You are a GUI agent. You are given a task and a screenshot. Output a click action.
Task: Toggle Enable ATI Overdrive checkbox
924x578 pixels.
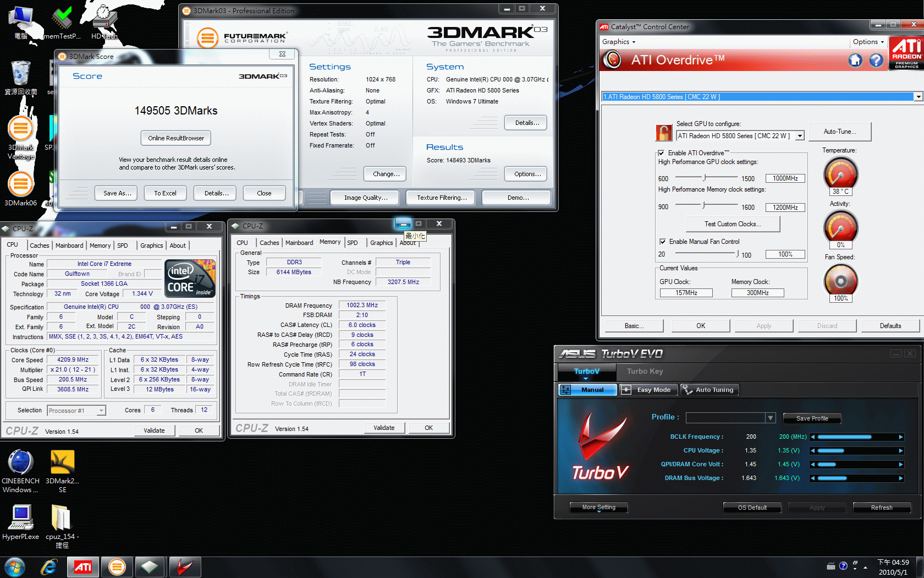coord(661,153)
